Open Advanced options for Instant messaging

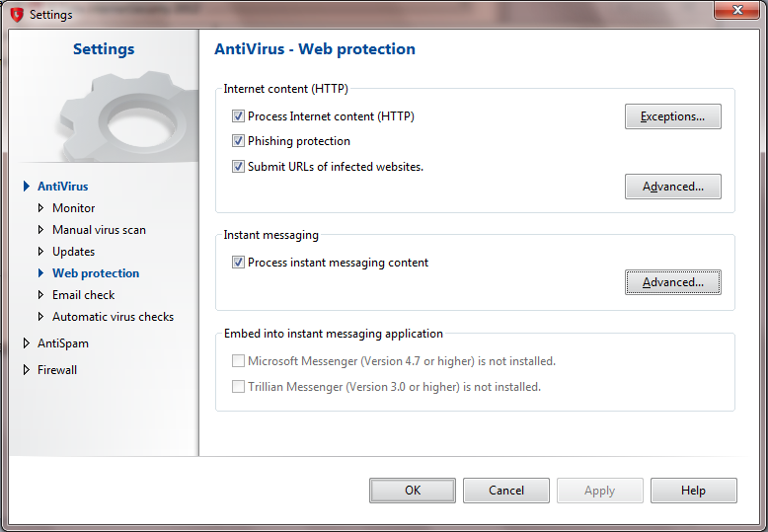coord(672,282)
